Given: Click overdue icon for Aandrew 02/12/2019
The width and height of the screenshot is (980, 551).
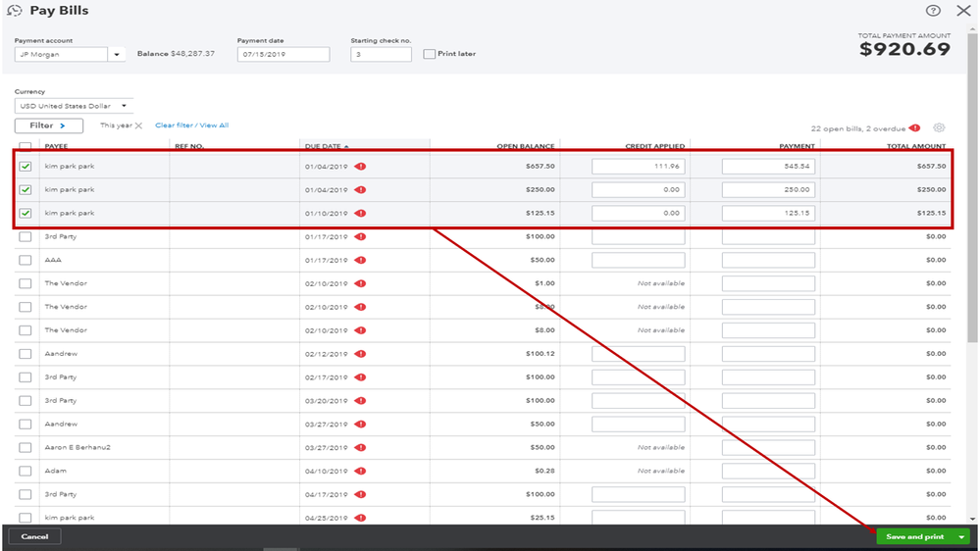Looking at the screenshot, I should 361,354.
